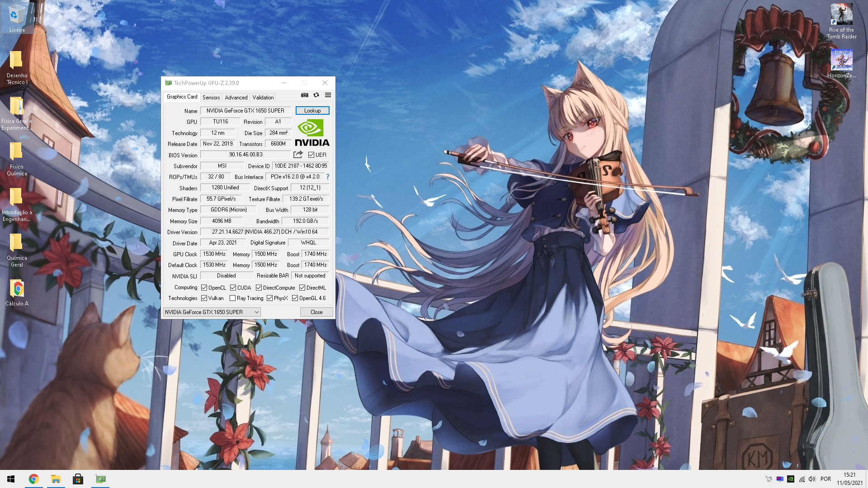Viewport: 868px width, 488px height.
Task: Click the Lookup button
Action: (x=312, y=110)
